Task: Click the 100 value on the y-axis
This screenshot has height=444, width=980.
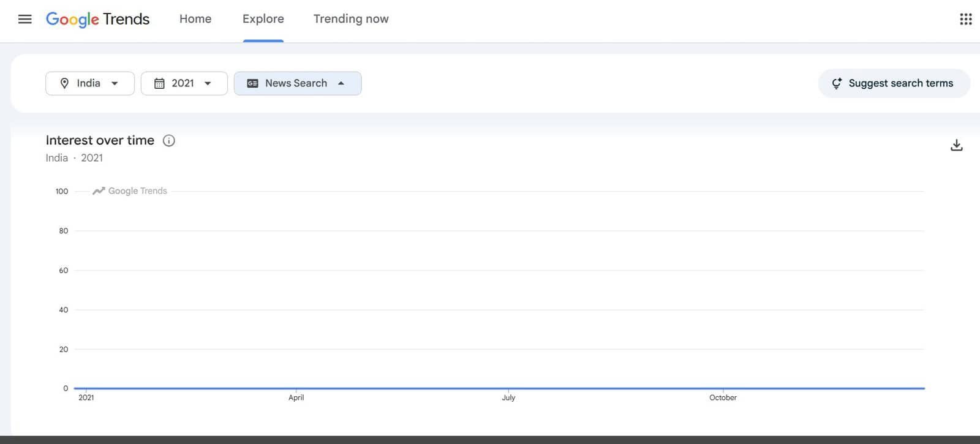Action: [62, 192]
